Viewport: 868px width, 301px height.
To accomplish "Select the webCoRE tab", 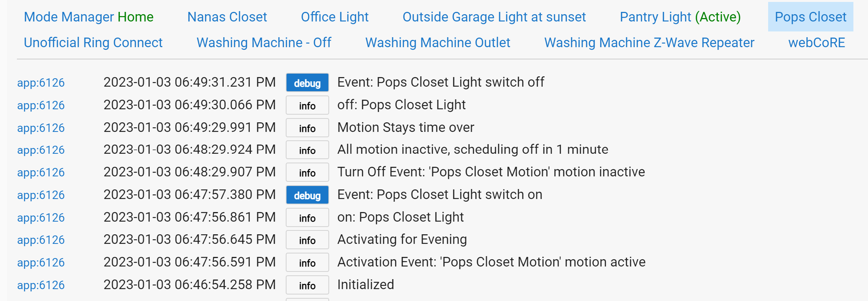I will pos(817,43).
